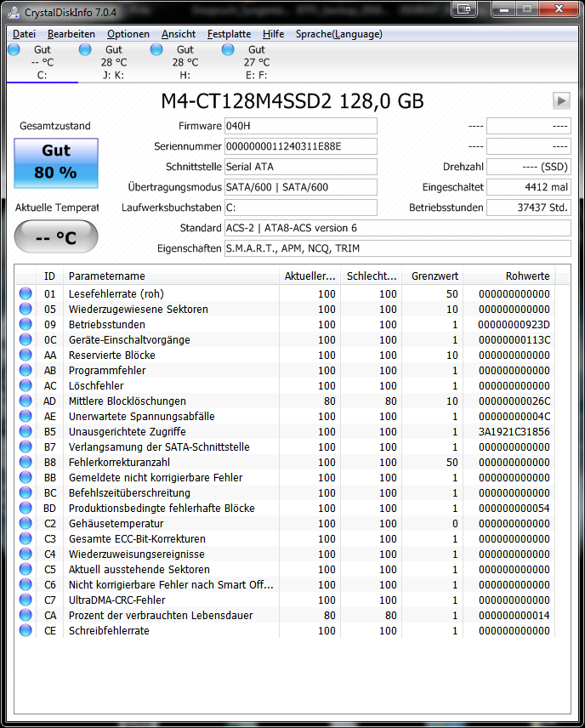Viewport: 585px width, 728px height.
Task: Open the Festplatte menu
Action: tap(229, 34)
